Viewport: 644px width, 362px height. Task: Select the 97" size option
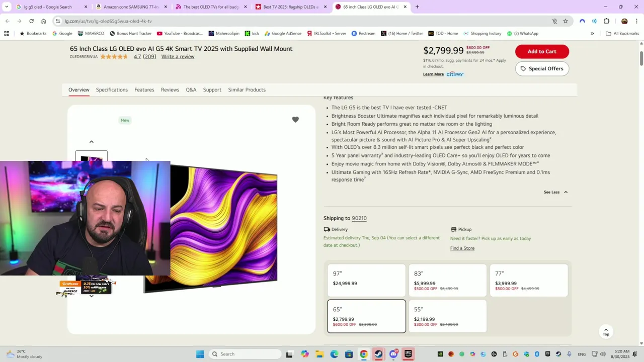click(366, 280)
